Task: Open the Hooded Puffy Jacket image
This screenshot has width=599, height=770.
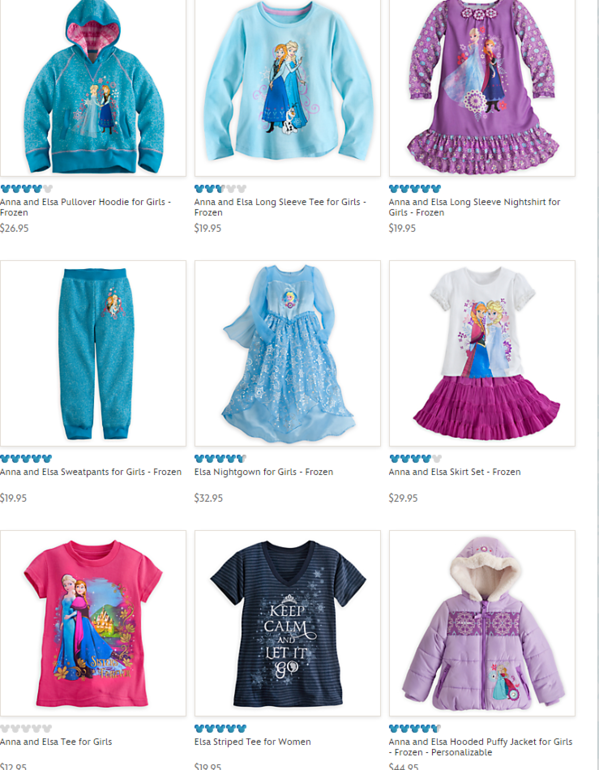Action: (482, 623)
